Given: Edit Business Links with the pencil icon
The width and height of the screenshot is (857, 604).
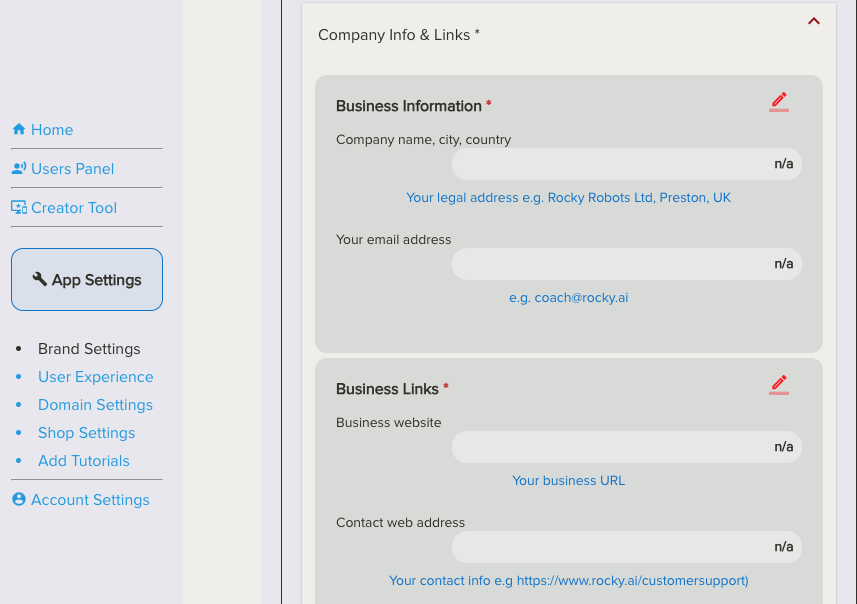Looking at the screenshot, I should click(779, 384).
